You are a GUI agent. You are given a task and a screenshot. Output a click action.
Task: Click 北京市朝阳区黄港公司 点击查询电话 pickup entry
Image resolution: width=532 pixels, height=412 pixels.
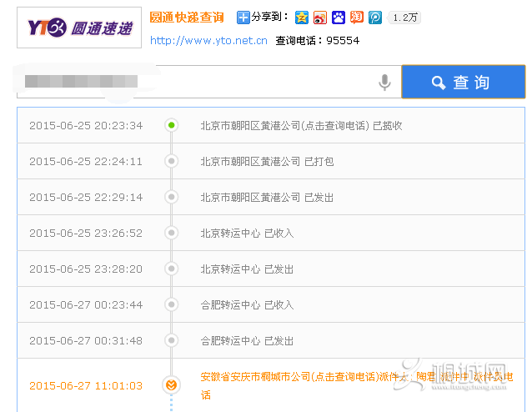tap(301, 125)
